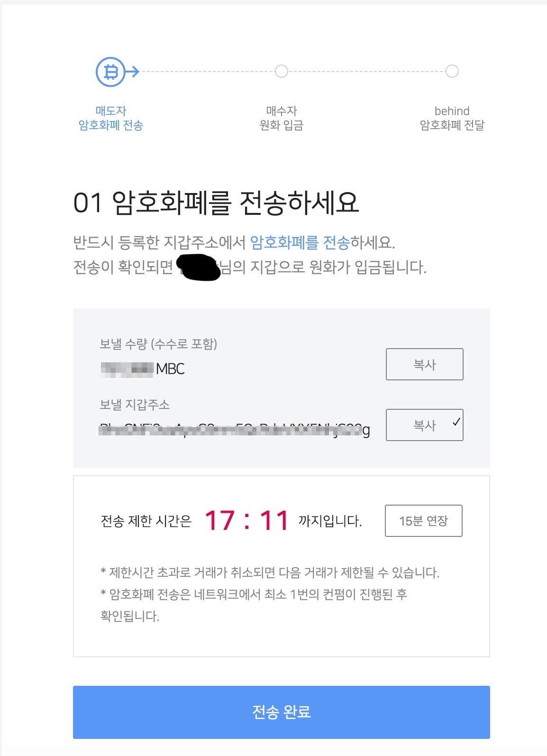Confirm transfer with the 전송 완료 button

[x=282, y=712]
